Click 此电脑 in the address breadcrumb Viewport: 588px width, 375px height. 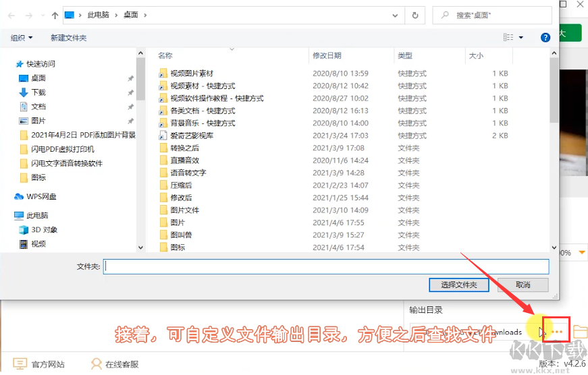tap(99, 15)
